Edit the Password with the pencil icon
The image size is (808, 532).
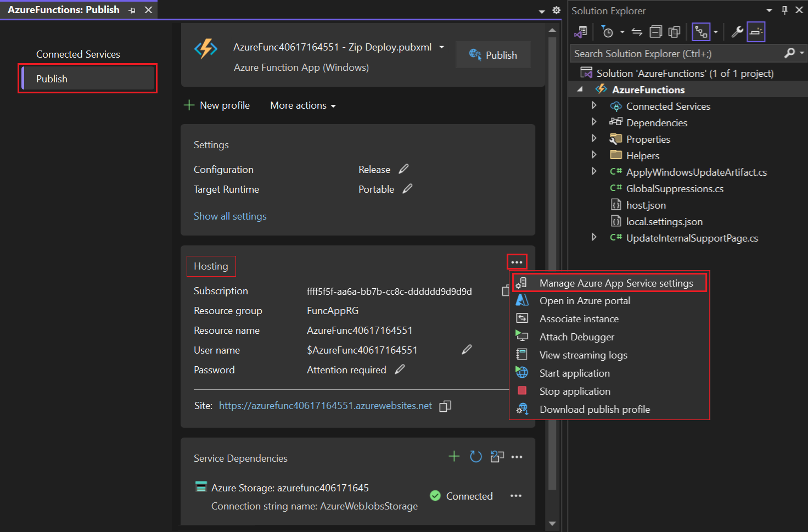tap(400, 369)
